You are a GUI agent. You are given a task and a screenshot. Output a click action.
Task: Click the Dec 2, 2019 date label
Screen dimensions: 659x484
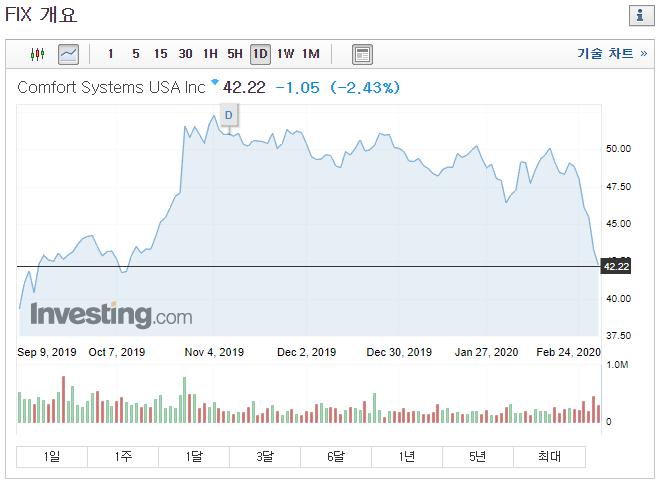[x=306, y=352]
